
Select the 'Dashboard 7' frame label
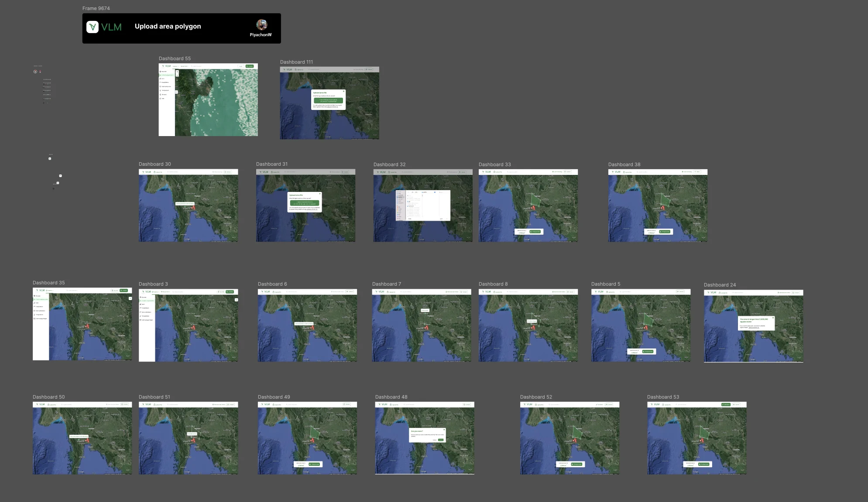[x=386, y=284]
